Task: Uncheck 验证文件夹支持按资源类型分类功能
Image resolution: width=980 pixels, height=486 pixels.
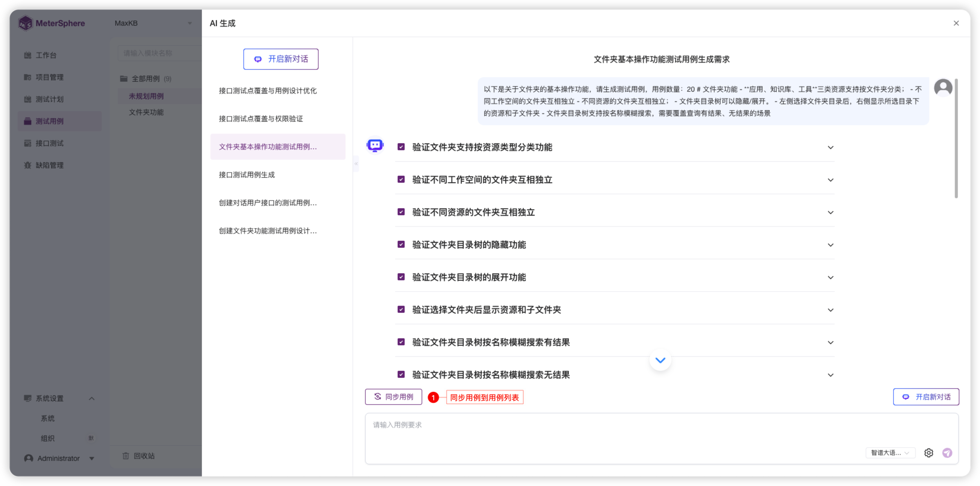Action: [401, 147]
